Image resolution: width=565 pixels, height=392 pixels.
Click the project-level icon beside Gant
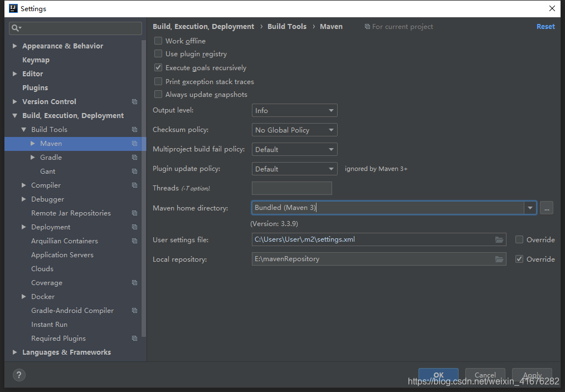coord(134,171)
